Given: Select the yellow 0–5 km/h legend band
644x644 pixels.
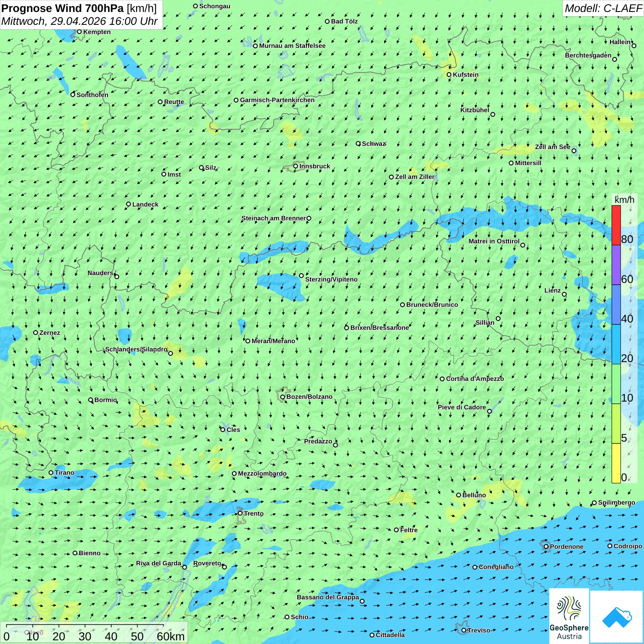Looking at the screenshot, I should pos(616,463).
